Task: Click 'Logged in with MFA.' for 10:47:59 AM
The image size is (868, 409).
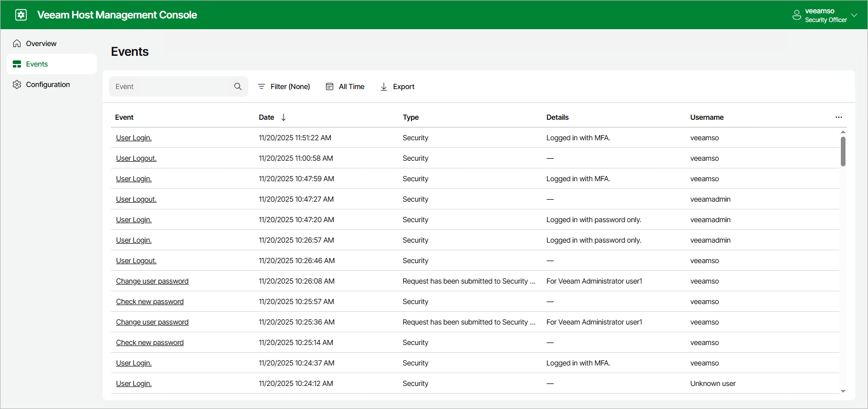Action: point(578,179)
